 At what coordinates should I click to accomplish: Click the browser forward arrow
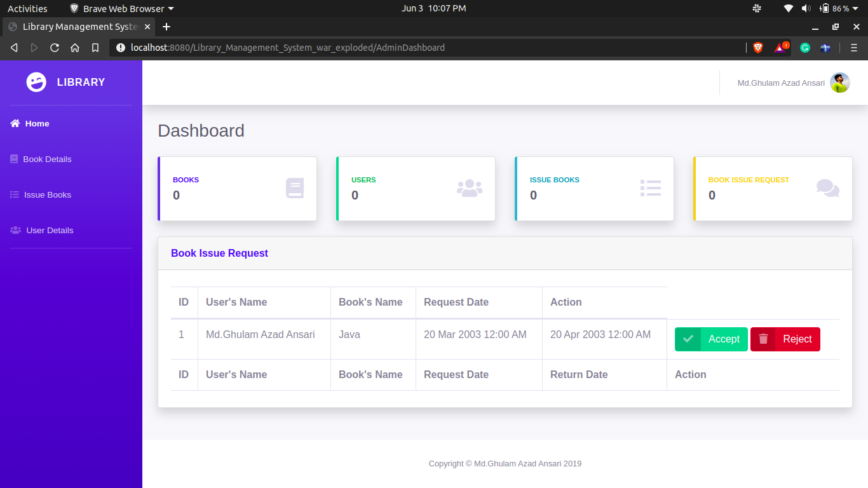[34, 48]
